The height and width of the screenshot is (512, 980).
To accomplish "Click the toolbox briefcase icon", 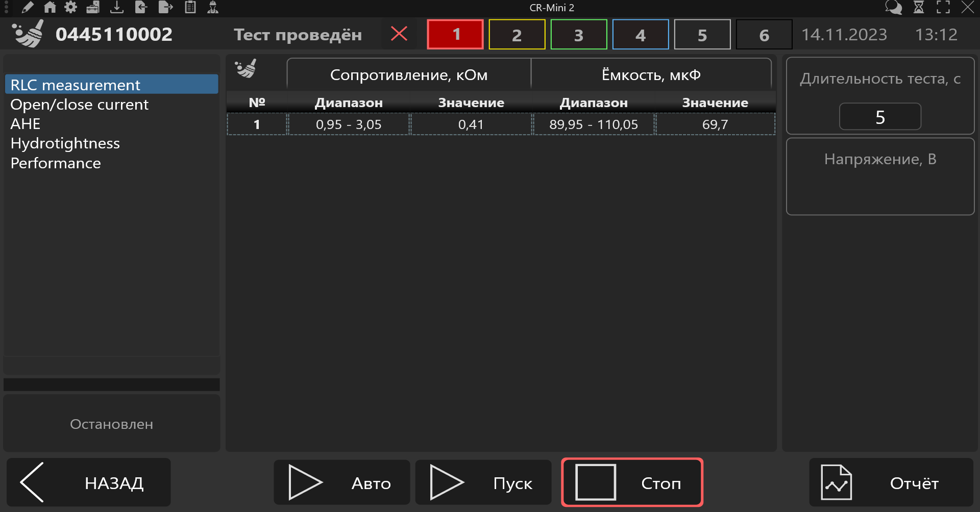I will 93,7.
